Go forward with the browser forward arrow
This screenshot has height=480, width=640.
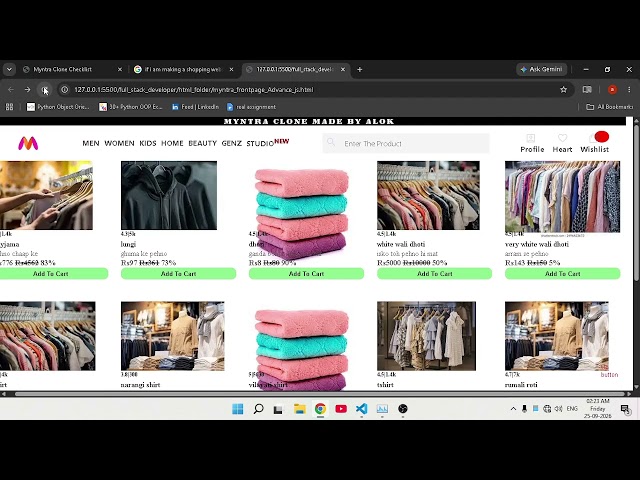(27, 90)
